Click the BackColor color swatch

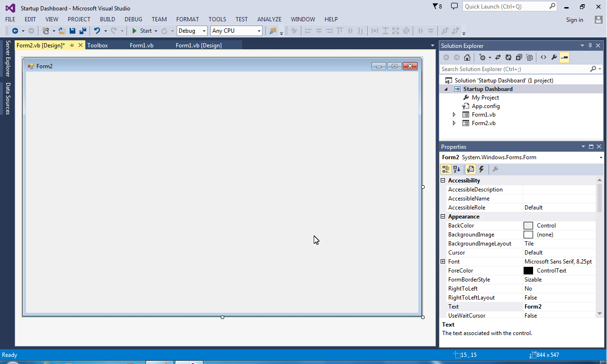(528, 226)
